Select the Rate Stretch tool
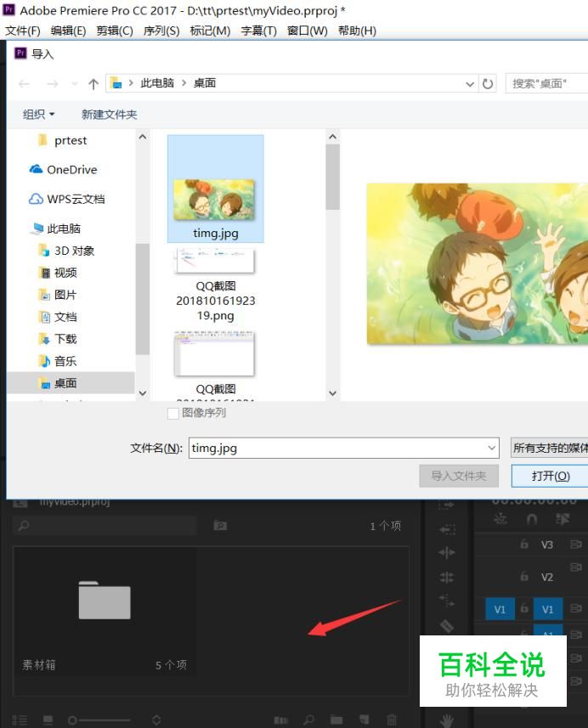Viewport: 588px width, 728px height. coord(447,601)
